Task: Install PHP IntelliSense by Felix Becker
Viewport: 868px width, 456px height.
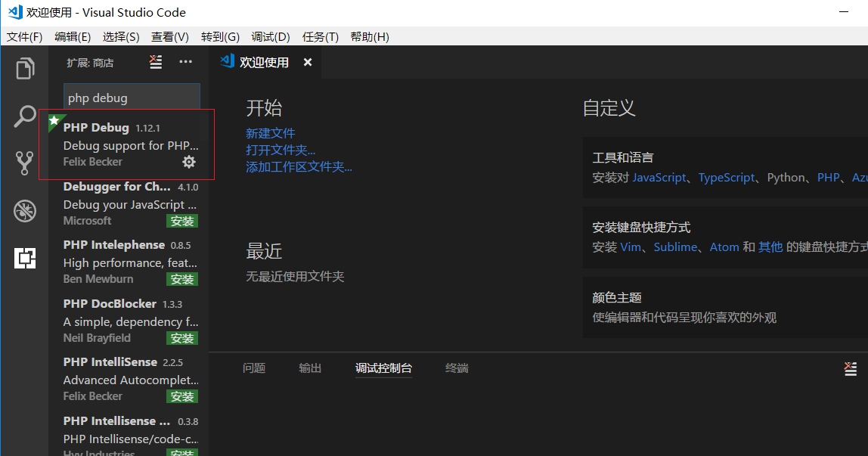Action: coord(182,396)
